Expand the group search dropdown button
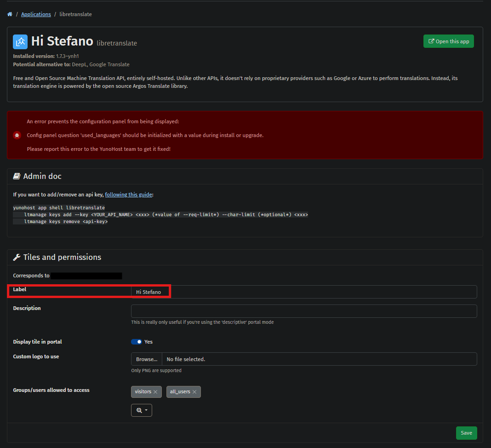 click(141, 410)
